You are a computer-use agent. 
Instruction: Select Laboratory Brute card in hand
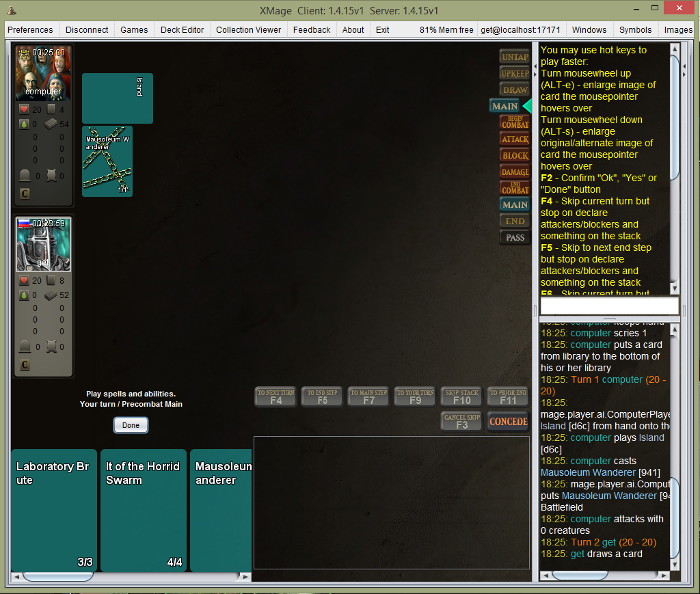point(54,510)
